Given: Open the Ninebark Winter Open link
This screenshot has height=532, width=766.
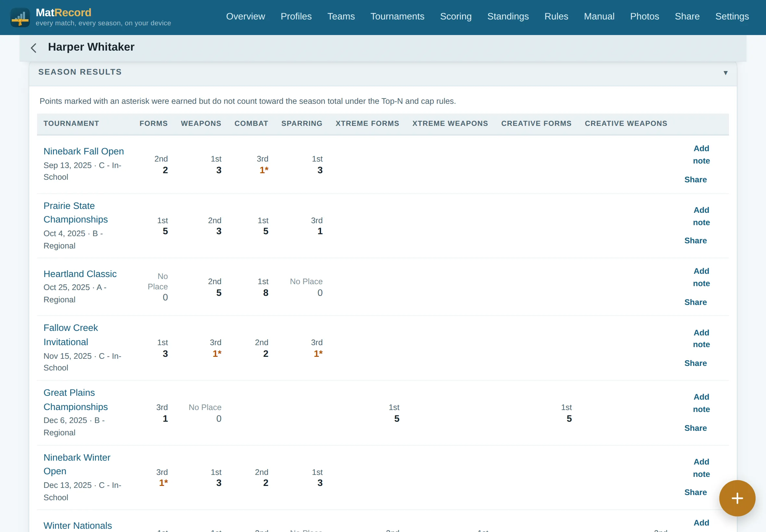Looking at the screenshot, I should point(77,464).
